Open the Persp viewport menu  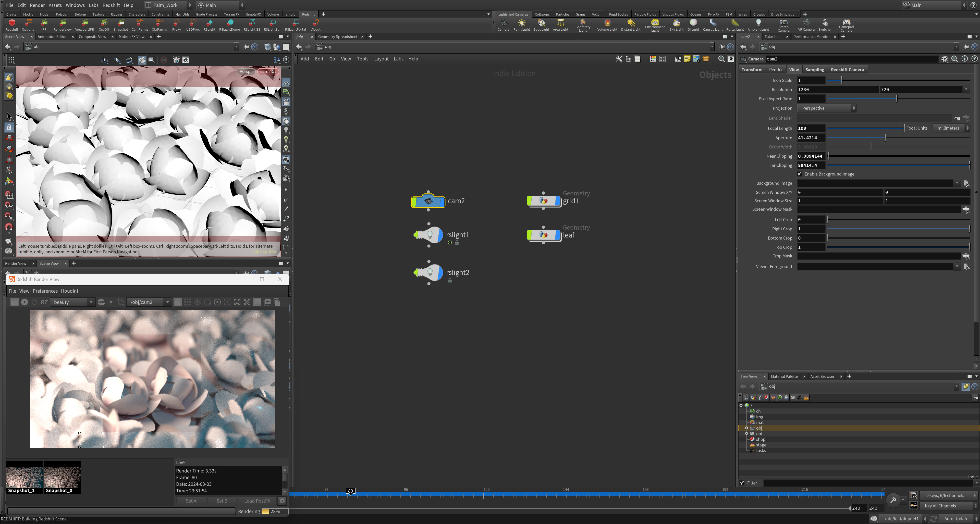click(246, 71)
